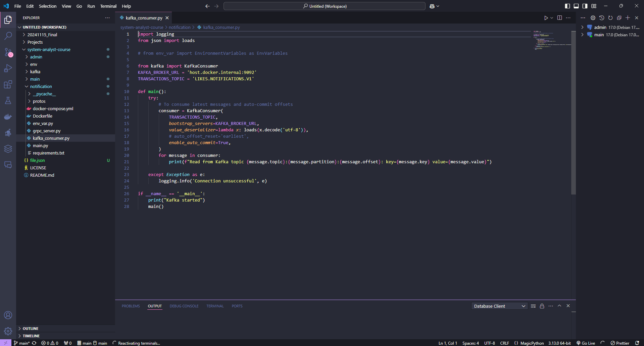Expand the OUTLINE section
Image resolution: width=644 pixels, height=346 pixels.
point(31,329)
